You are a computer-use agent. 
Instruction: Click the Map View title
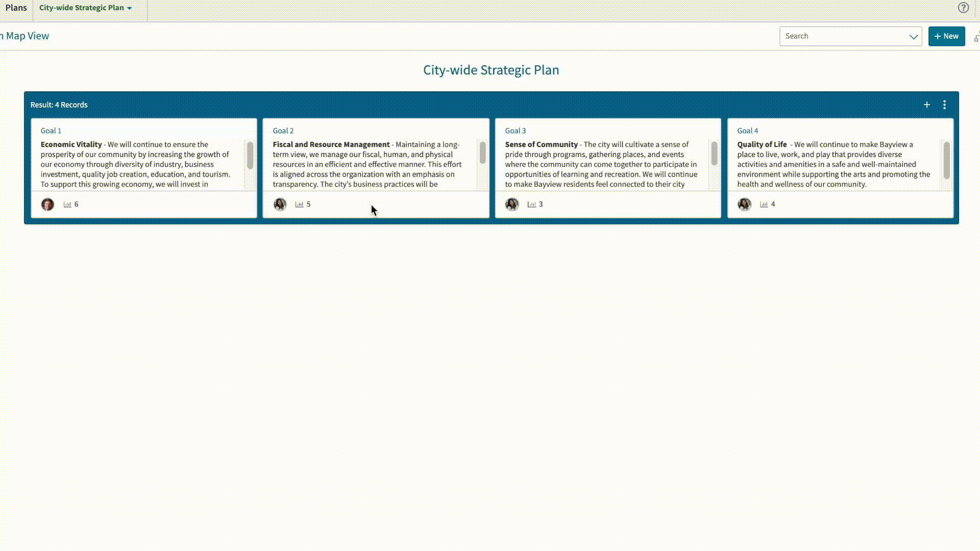tap(24, 36)
